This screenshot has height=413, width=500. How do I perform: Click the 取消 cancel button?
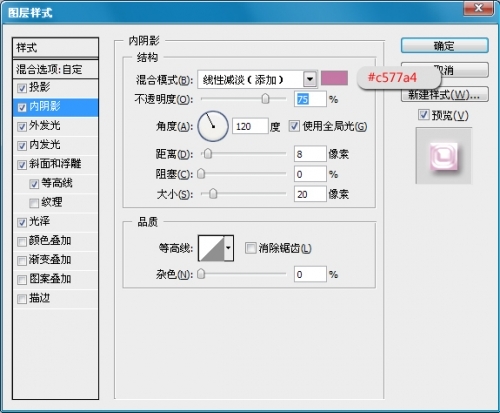(x=445, y=70)
